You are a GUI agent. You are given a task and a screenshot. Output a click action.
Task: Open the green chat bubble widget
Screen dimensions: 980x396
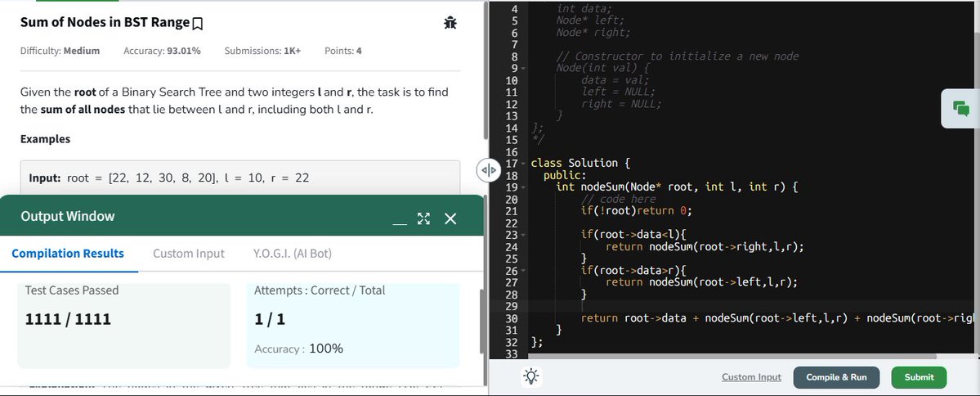click(x=961, y=109)
